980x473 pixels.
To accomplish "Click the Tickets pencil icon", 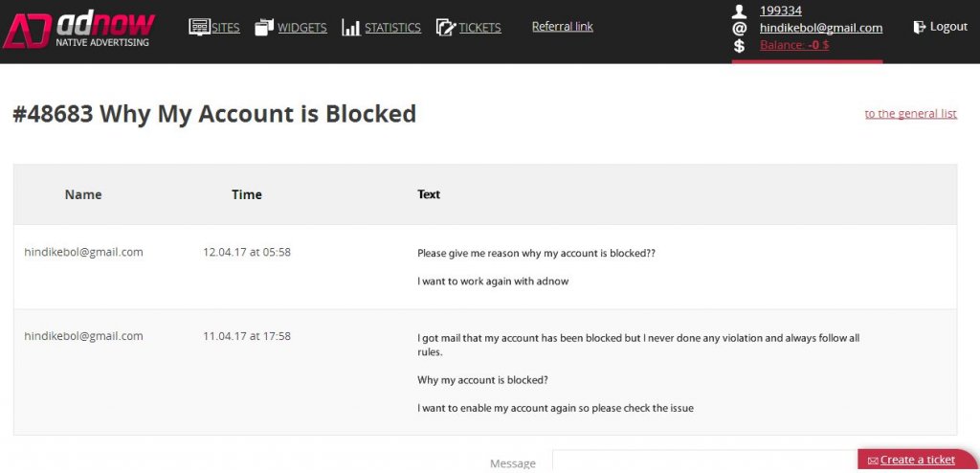I will point(445,27).
